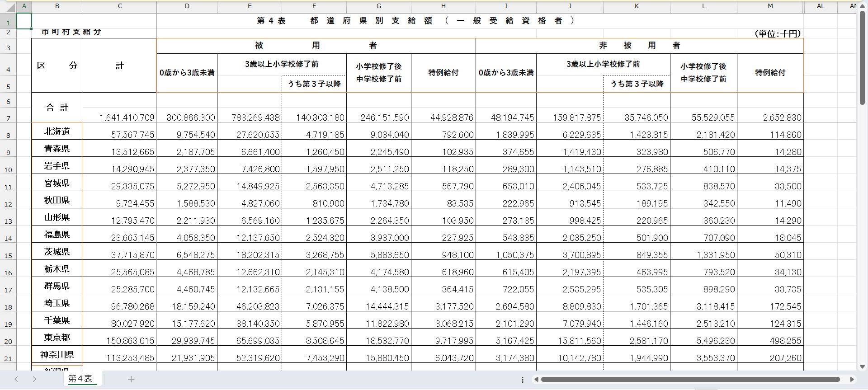The height and width of the screenshot is (390, 868).
Task: Click the three-dot tab bar resize handle
Action: click(x=523, y=380)
